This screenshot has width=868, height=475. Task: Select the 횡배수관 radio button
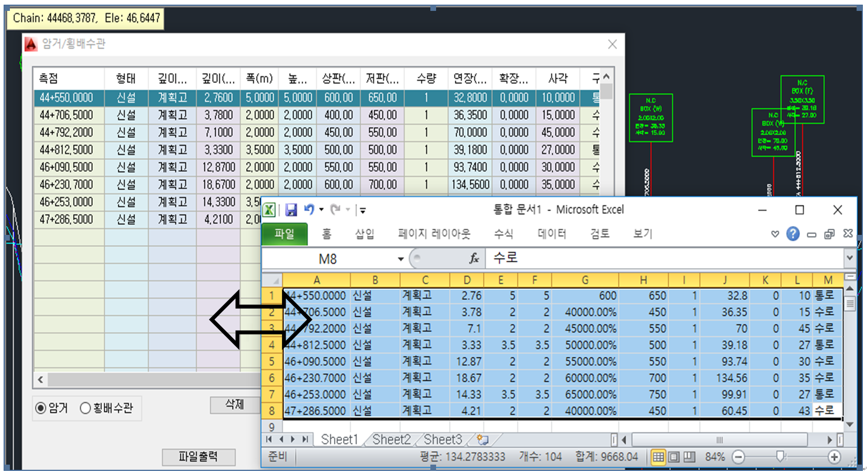(86, 408)
